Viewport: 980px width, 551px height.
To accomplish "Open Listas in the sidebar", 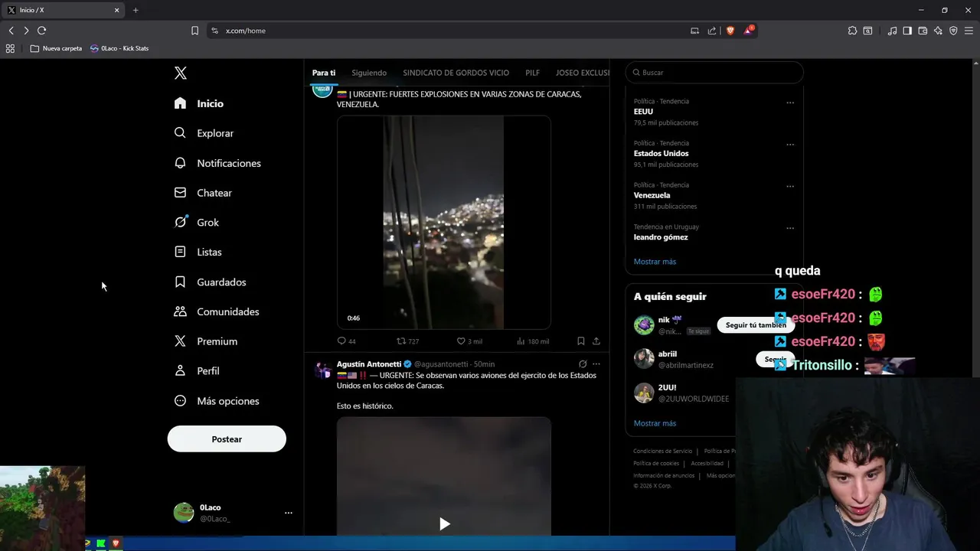I will pyautogui.click(x=198, y=252).
